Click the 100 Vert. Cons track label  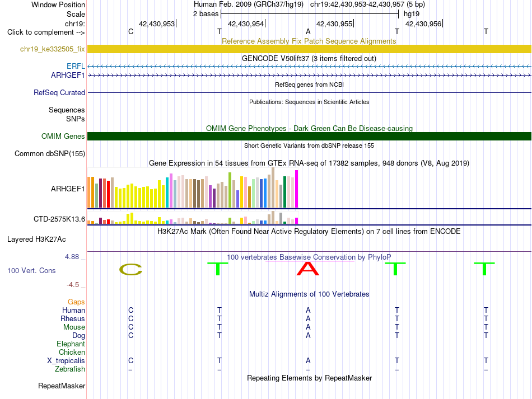(x=31, y=270)
